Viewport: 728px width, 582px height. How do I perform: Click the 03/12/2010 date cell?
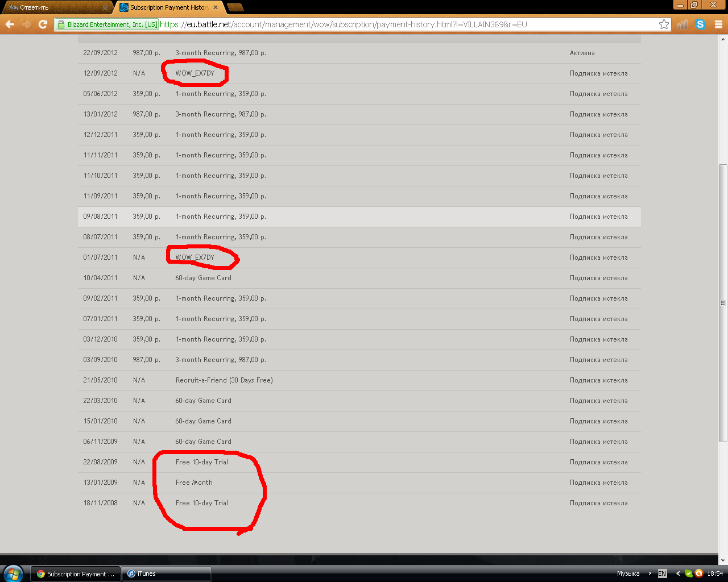101,339
